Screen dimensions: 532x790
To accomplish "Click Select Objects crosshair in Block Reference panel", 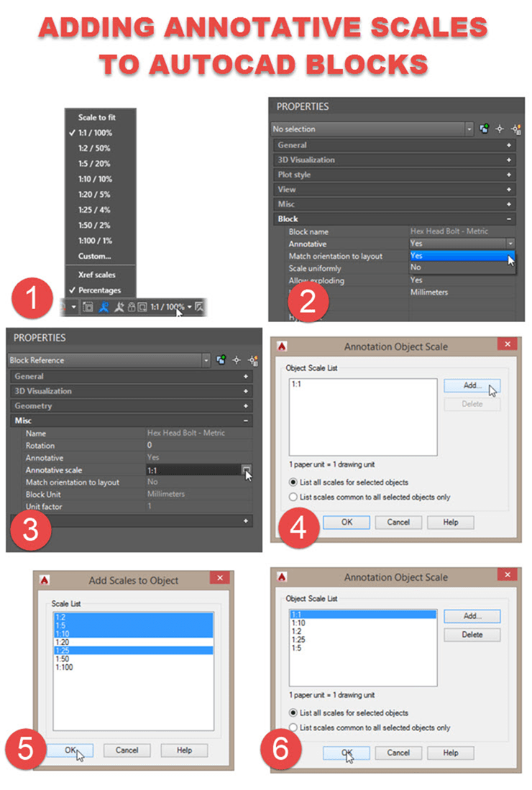I will pos(237,359).
